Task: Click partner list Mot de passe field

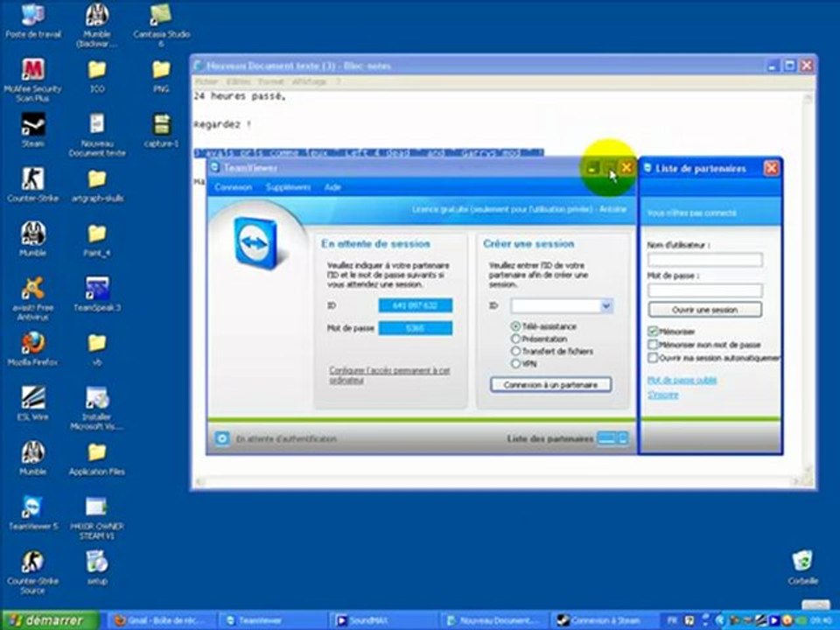Action: 705,290
